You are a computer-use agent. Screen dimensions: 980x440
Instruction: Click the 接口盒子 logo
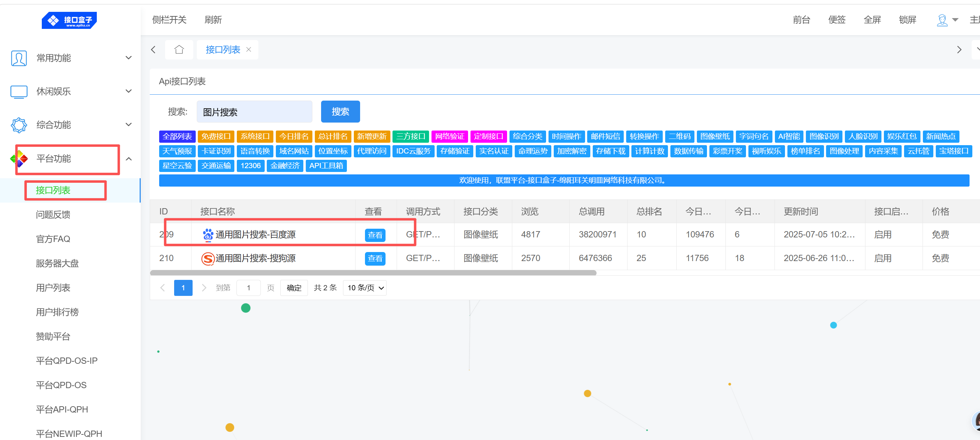coord(69,21)
